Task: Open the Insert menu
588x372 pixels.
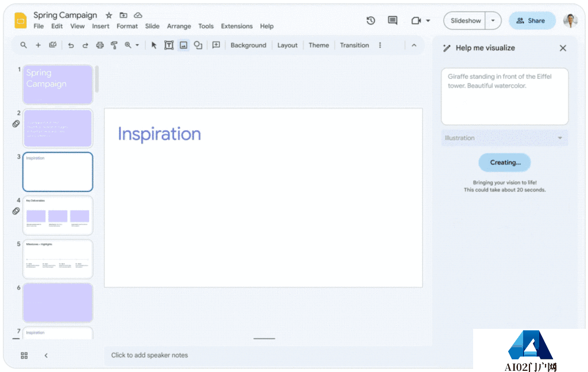Action: [100, 26]
